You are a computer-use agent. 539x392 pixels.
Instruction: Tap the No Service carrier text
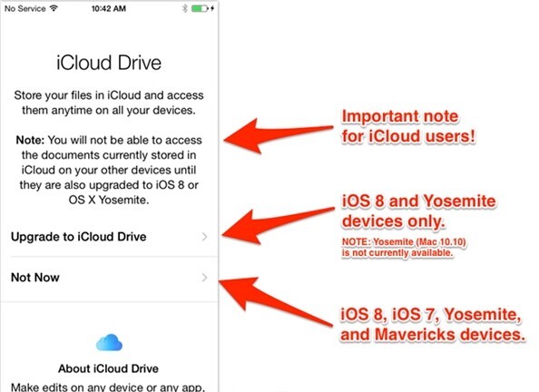pos(24,8)
